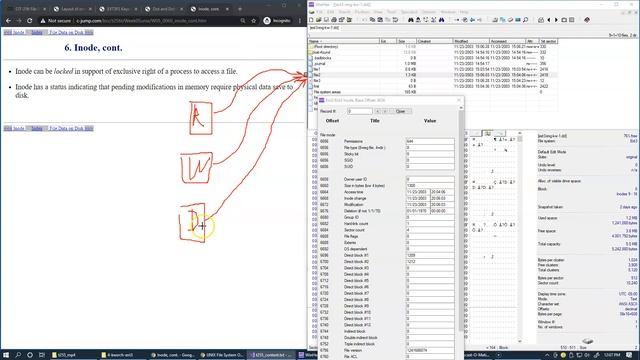This screenshot has height=360, width=640.
Task: Click the black left arrow in WinHex toolbar
Action: [549, 20]
